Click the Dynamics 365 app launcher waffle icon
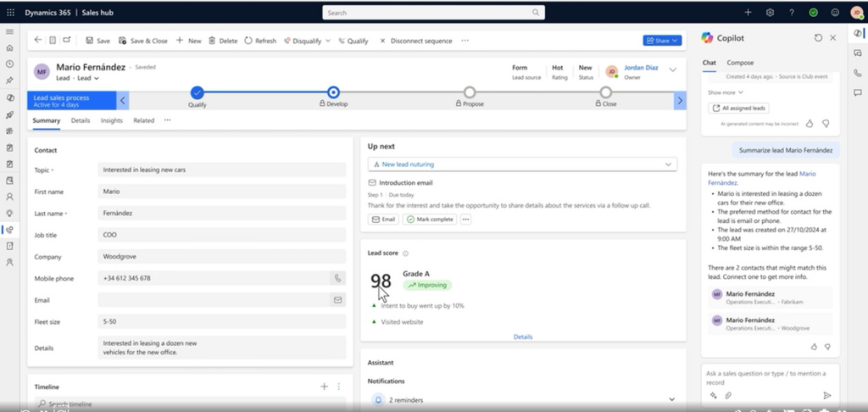The width and height of the screenshot is (868, 412). [10, 13]
